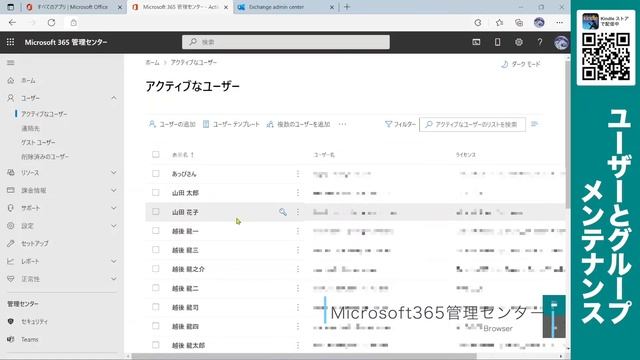Click the vertical page scrollbar
Viewport: 640px width, 360px height.
coord(567,135)
